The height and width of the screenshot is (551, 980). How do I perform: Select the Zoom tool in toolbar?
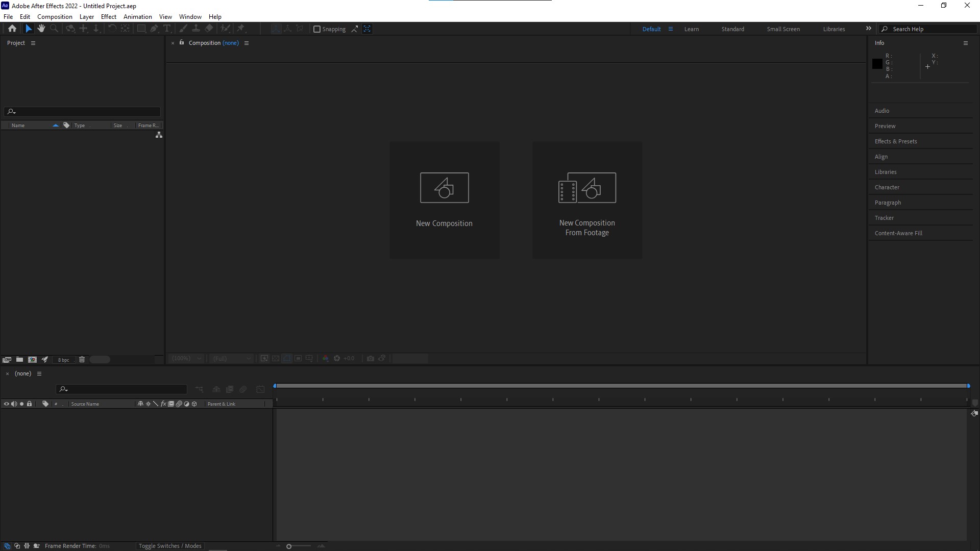point(54,29)
